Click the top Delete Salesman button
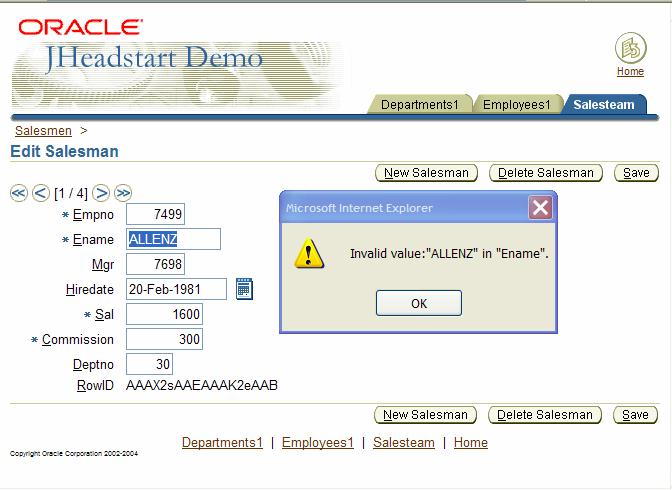 (x=545, y=173)
